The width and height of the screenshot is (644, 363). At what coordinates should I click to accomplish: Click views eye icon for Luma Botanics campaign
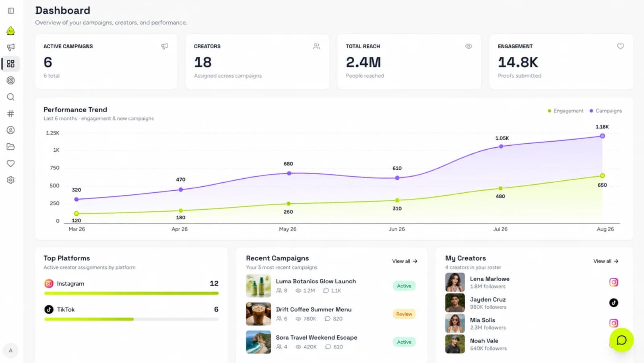click(x=298, y=291)
